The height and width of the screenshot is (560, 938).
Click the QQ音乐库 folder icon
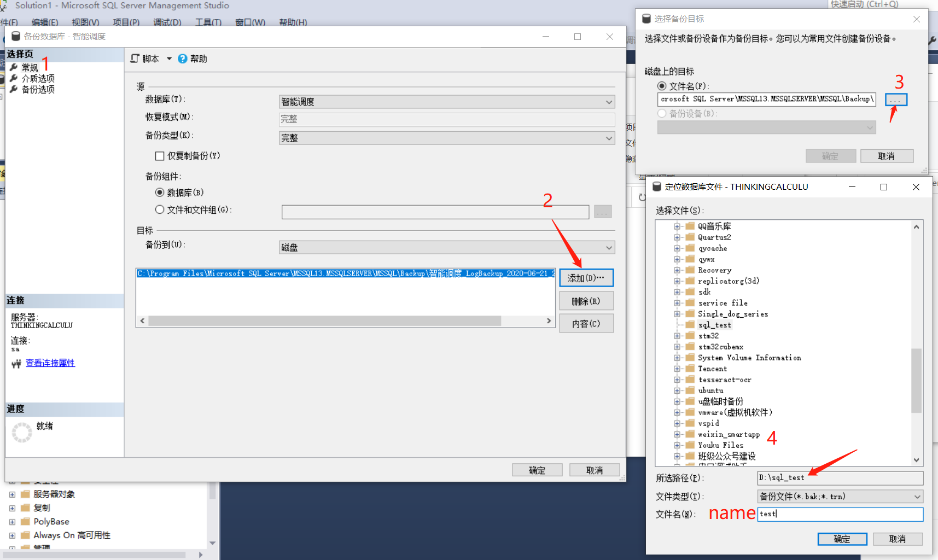click(690, 226)
